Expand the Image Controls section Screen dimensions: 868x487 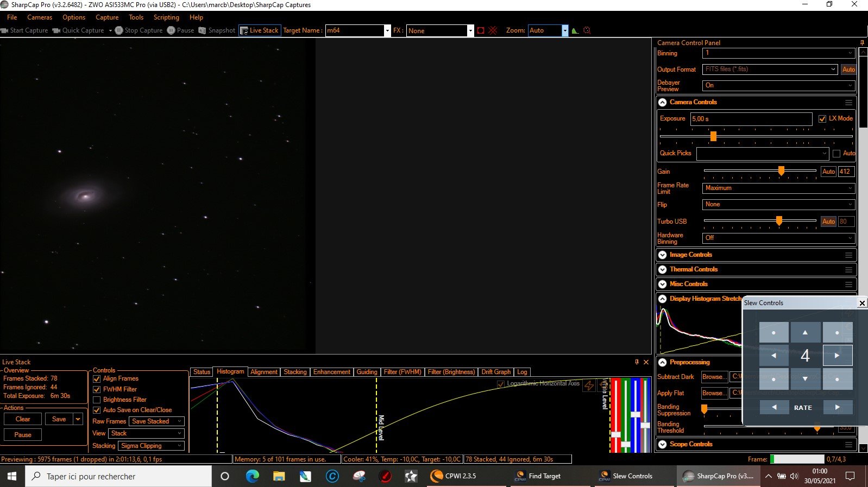(662, 255)
